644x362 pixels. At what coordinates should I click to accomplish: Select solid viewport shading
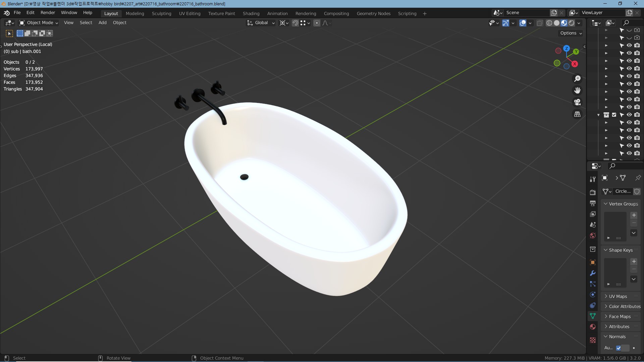(x=556, y=23)
